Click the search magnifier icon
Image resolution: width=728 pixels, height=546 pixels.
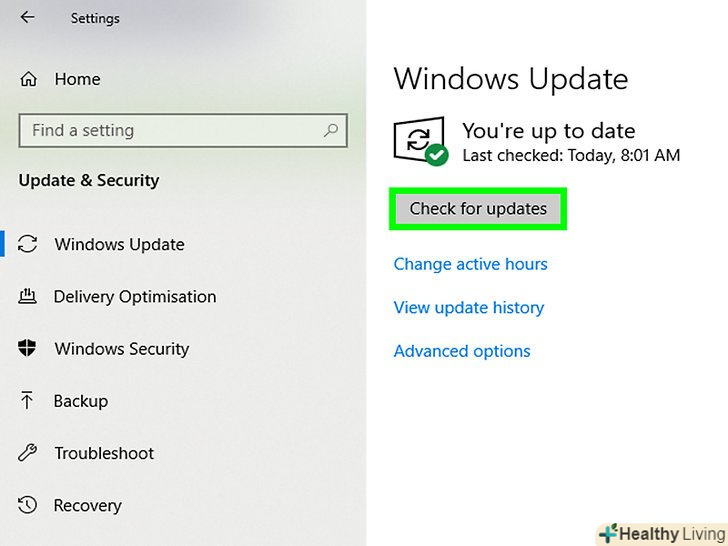click(x=331, y=130)
